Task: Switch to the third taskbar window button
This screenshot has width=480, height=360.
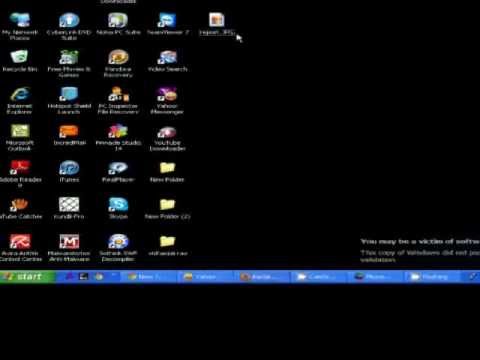Action: (263, 277)
